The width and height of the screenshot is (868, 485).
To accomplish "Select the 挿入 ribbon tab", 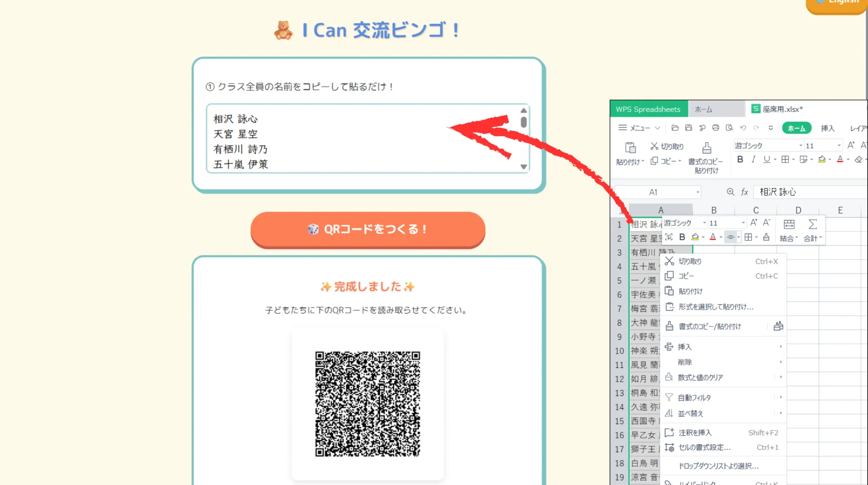I will 827,128.
